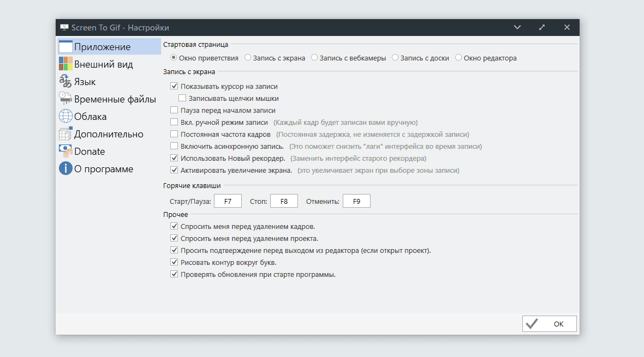Click the Старт/Пауза hotkey field F7
644x357 pixels.
pos(228,201)
